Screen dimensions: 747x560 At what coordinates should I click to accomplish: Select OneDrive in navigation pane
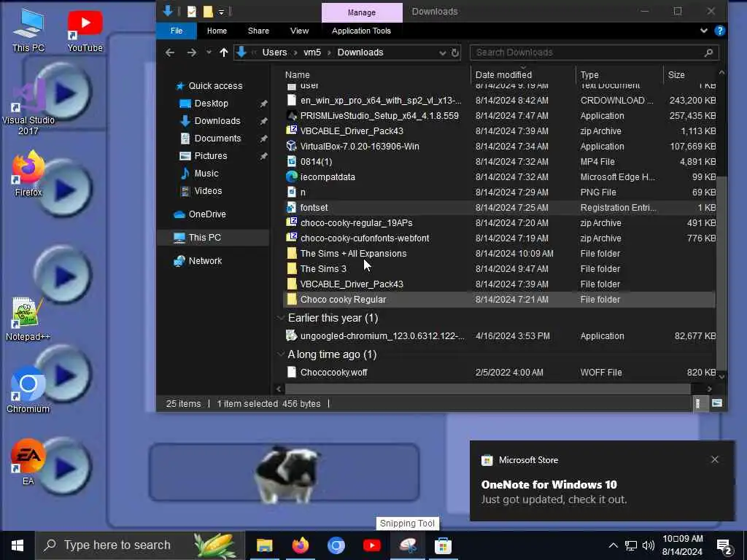click(206, 214)
